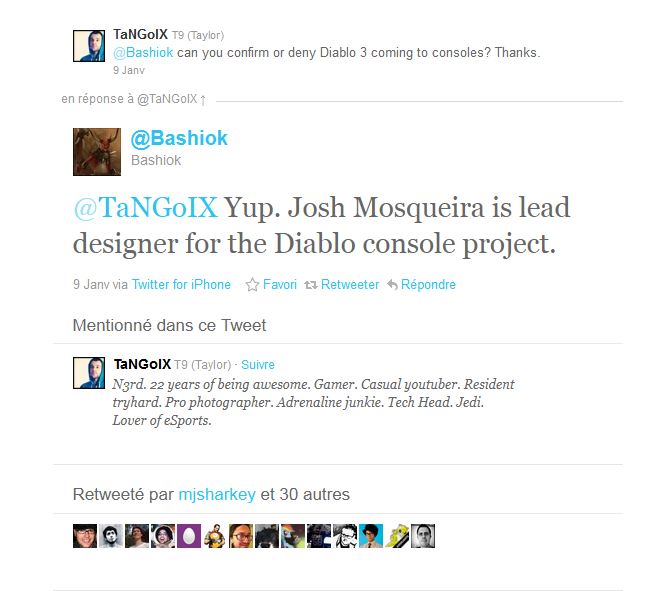
Task: Expand the en réponse à @TaNGoIX arrow
Action: pyautogui.click(x=203, y=100)
